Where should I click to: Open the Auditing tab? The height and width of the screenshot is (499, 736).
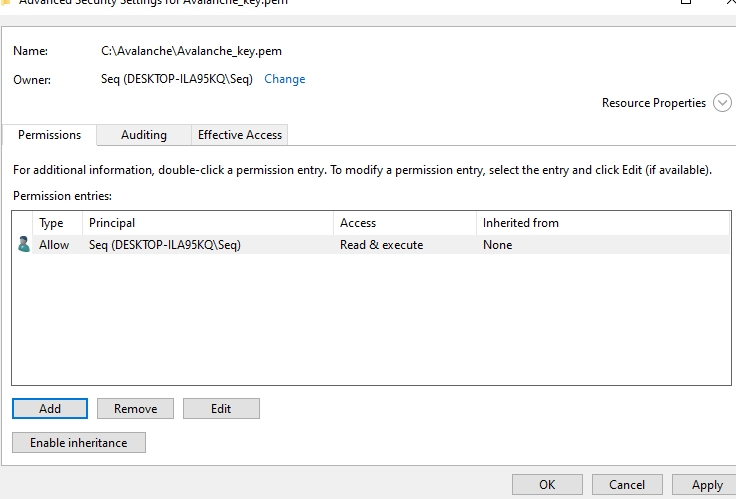143,135
